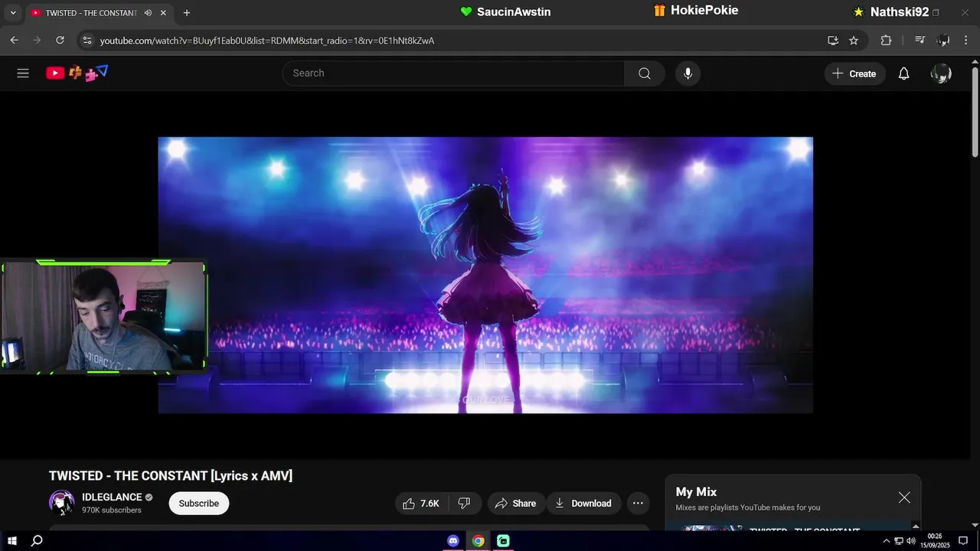Download the video
The image size is (980, 551).
pos(583,504)
